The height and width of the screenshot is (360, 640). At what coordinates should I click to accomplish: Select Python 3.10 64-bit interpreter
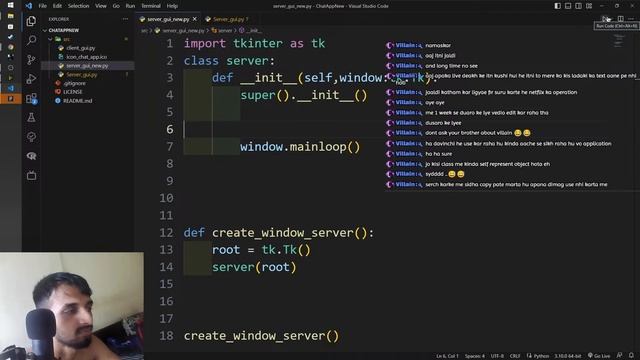click(x=568, y=356)
